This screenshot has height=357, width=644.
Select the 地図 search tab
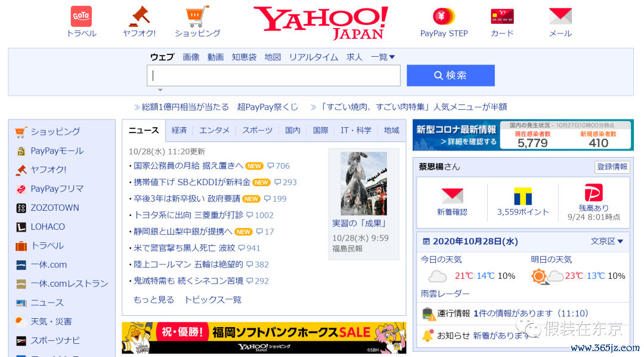[x=273, y=57]
